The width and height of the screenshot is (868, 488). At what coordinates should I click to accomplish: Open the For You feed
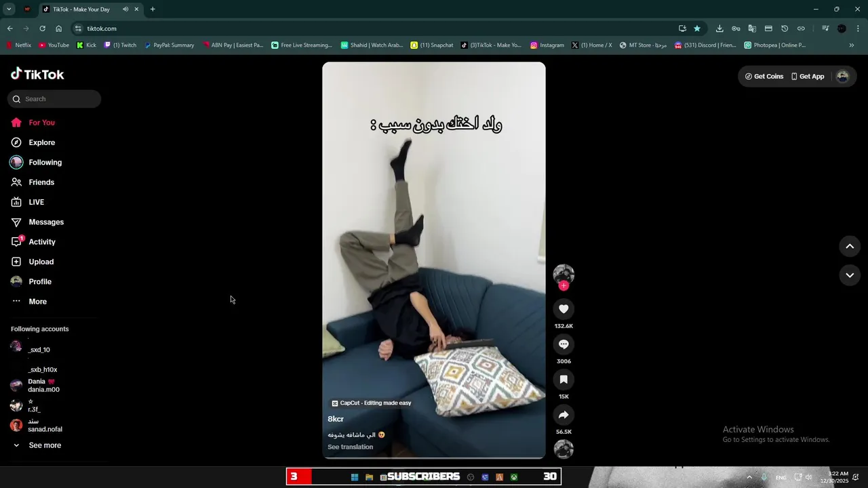[33, 123]
